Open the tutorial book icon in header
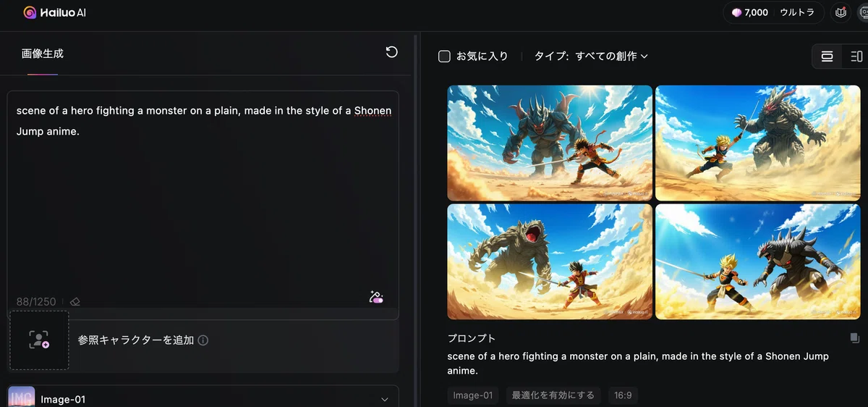The height and width of the screenshot is (407, 868). click(x=841, y=12)
